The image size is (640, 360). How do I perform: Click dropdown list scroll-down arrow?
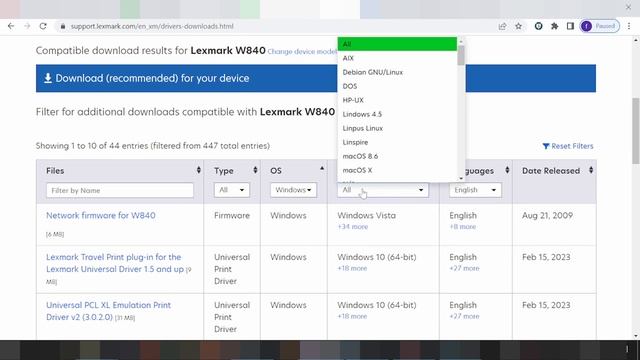point(461,178)
